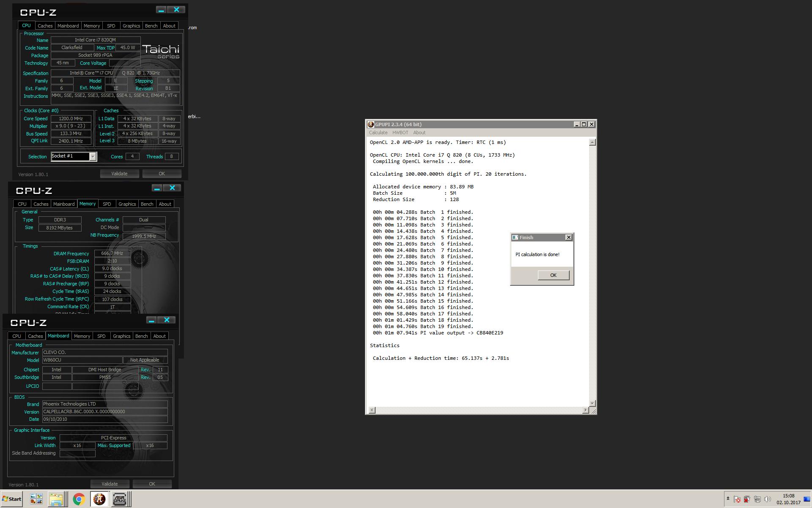Open Caches tab in bottom Mainboard CPU-Z window
Screen dimensions: 812x508
point(35,336)
